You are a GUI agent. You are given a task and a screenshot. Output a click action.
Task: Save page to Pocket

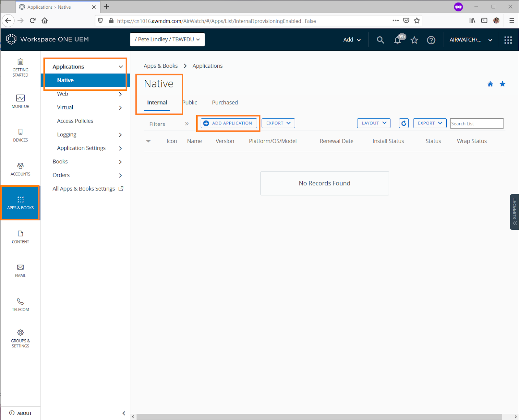(406, 21)
